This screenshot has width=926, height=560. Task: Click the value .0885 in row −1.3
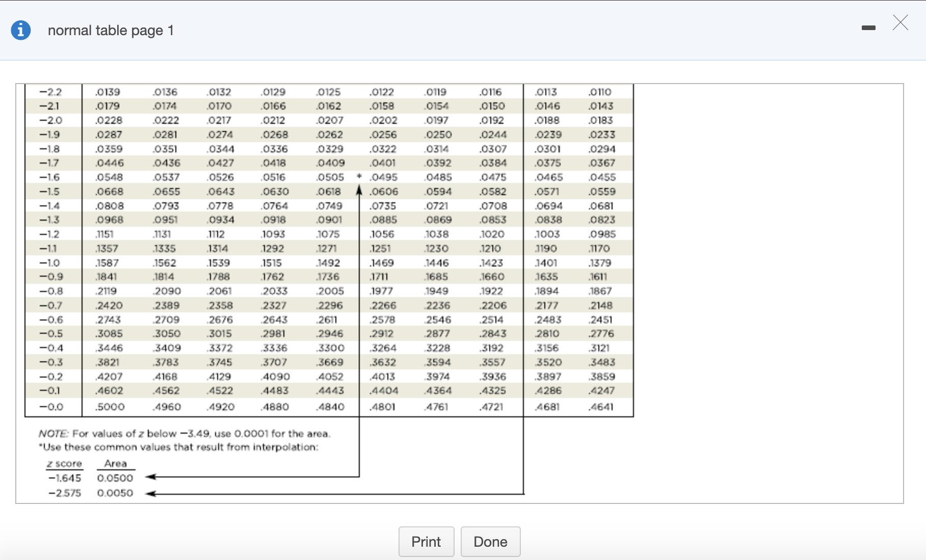(384, 220)
